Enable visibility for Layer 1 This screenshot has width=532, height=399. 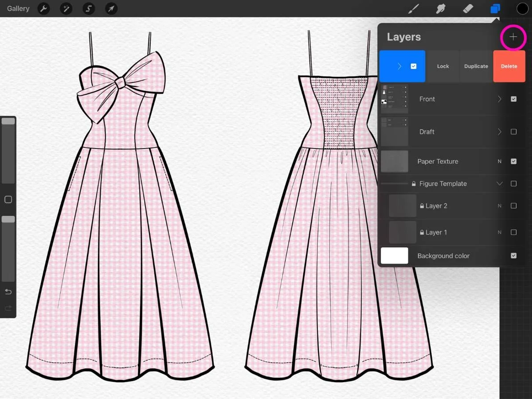(x=513, y=232)
